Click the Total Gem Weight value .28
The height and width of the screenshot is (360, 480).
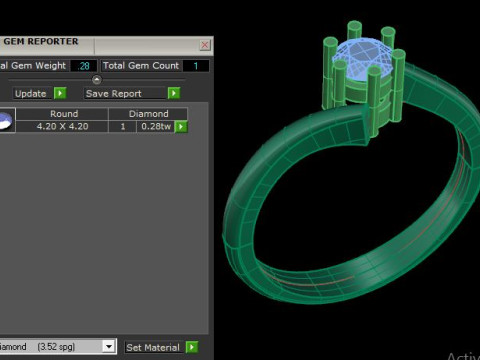(84, 66)
